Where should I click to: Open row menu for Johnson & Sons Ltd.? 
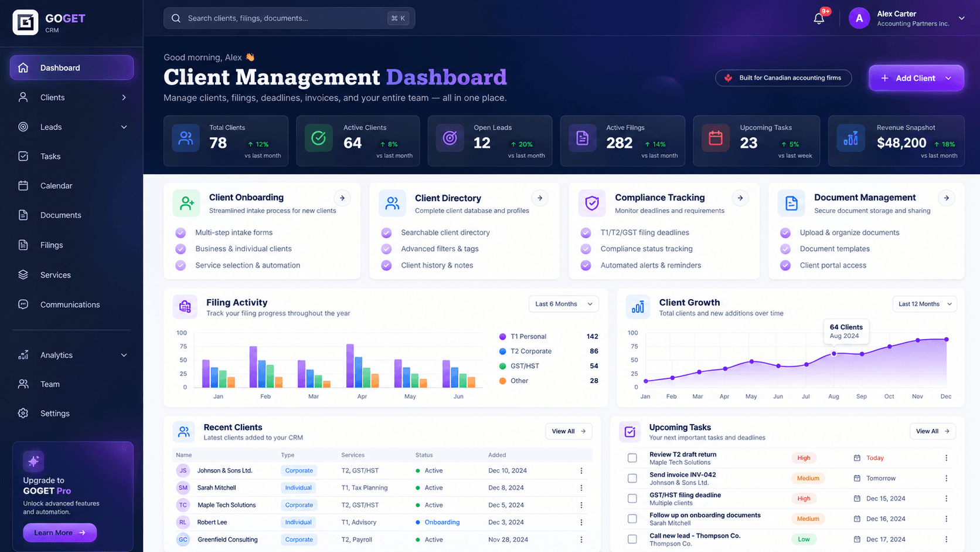[x=581, y=470]
